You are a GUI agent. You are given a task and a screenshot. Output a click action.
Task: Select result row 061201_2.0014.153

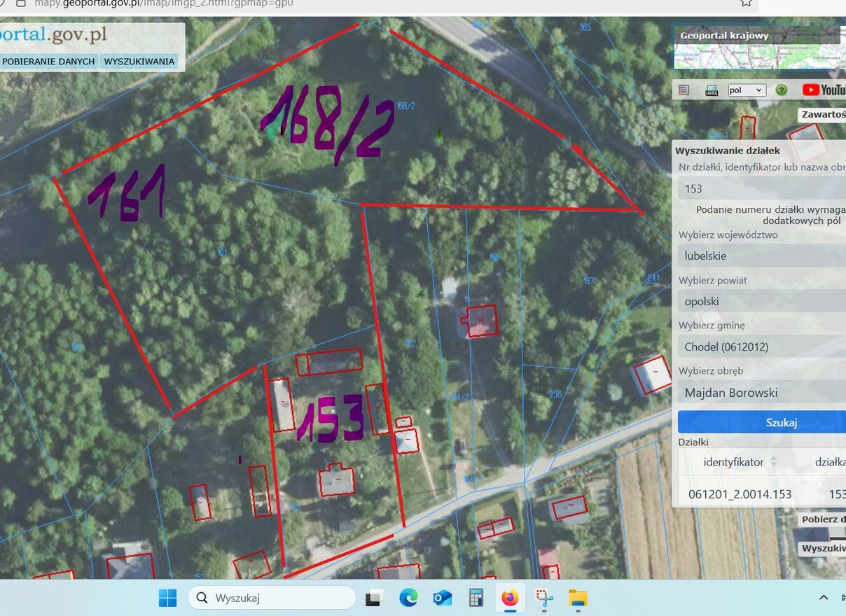pyautogui.click(x=762, y=494)
